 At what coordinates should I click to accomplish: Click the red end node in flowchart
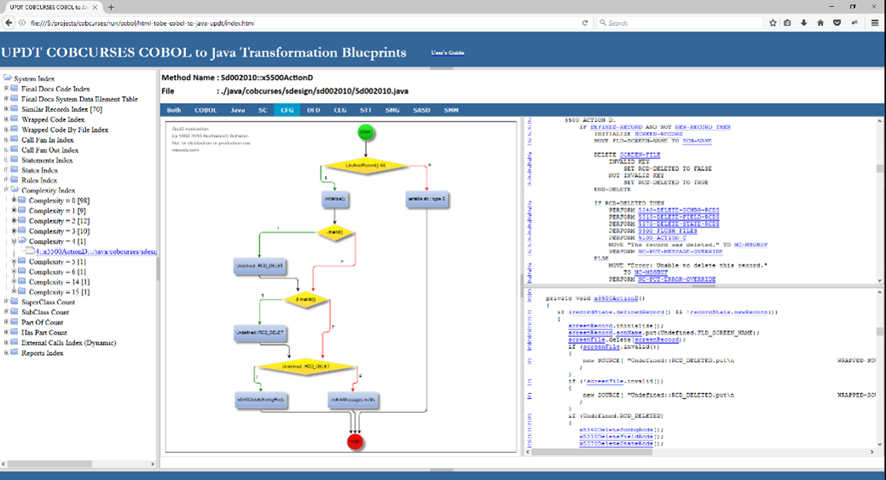coord(354,440)
